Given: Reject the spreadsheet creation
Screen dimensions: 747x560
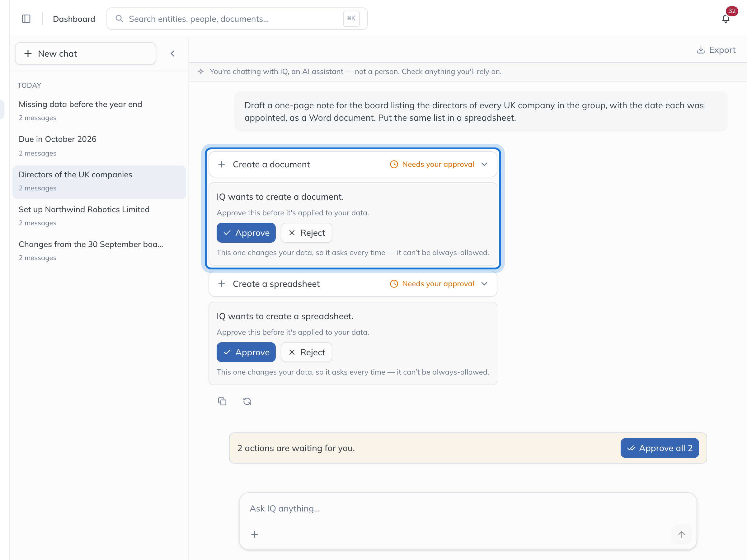Looking at the screenshot, I should 306,352.
